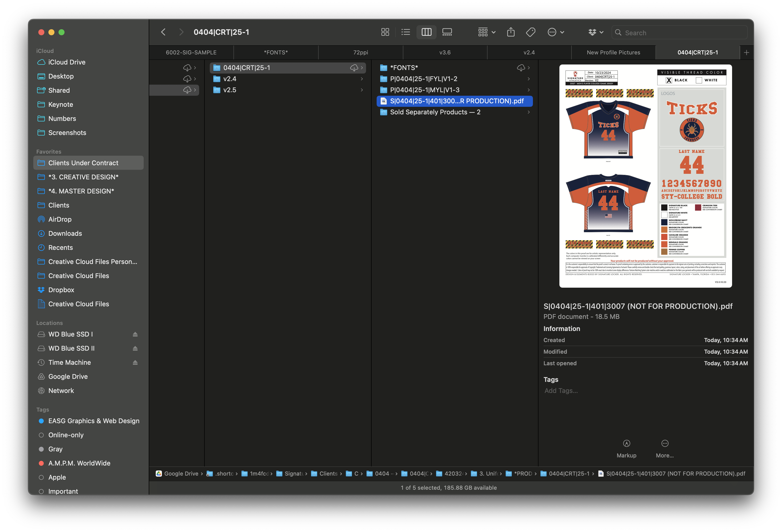Image resolution: width=782 pixels, height=532 pixels.
Task: Click the Share toolbar icon
Action: point(511,32)
